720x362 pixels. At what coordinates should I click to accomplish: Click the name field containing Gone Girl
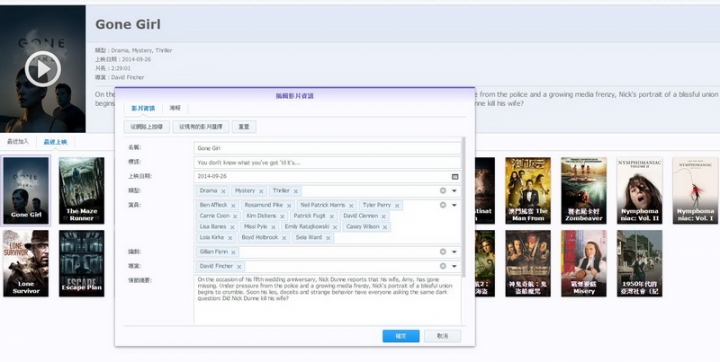pyautogui.click(x=327, y=148)
